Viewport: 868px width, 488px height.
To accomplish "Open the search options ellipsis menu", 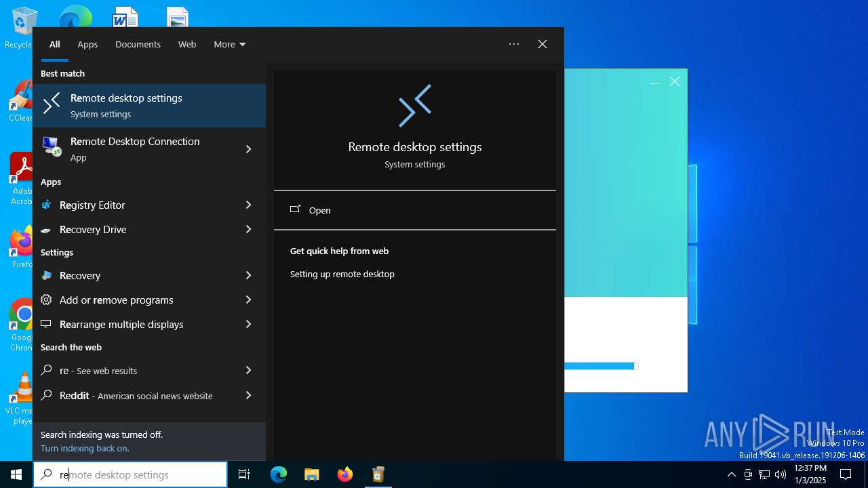I will point(514,44).
